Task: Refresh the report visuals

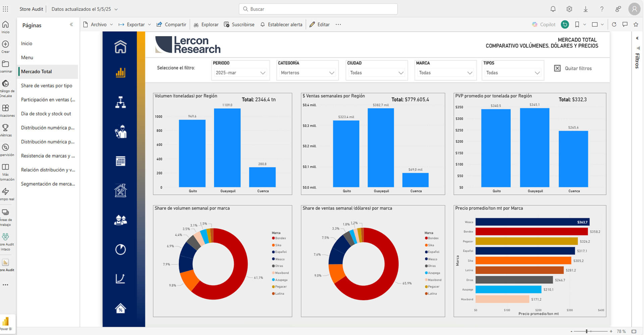Action: (614, 24)
